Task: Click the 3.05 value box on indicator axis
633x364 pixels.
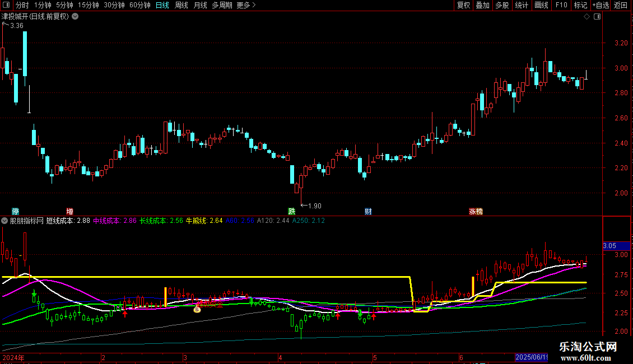Action: coord(616,246)
